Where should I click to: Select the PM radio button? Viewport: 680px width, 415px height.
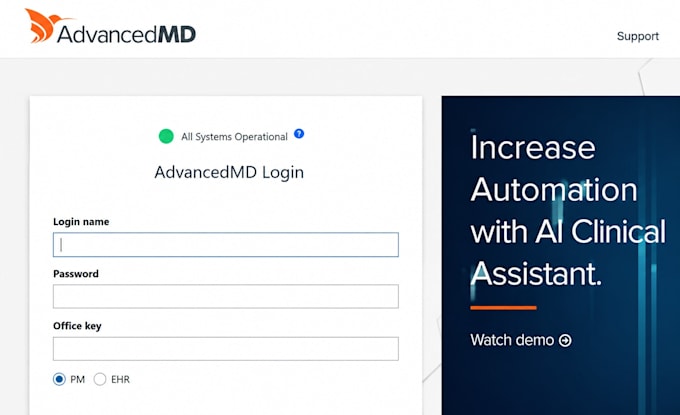coord(59,379)
